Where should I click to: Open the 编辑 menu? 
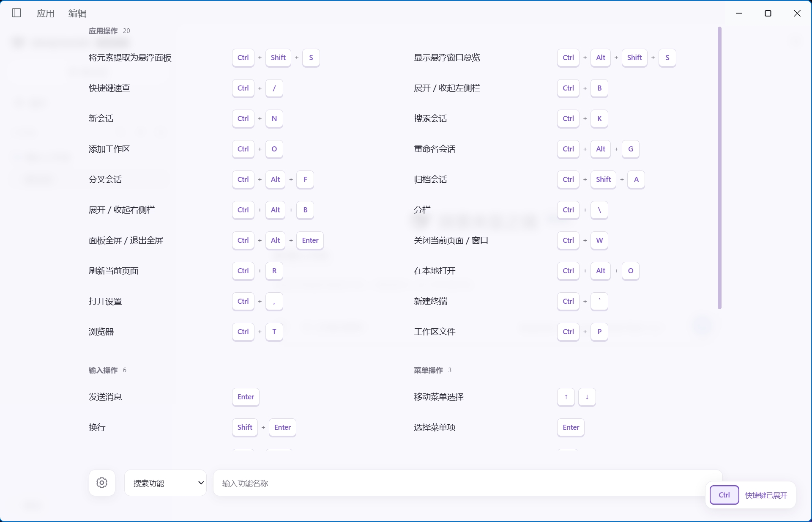(x=77, y=14)
